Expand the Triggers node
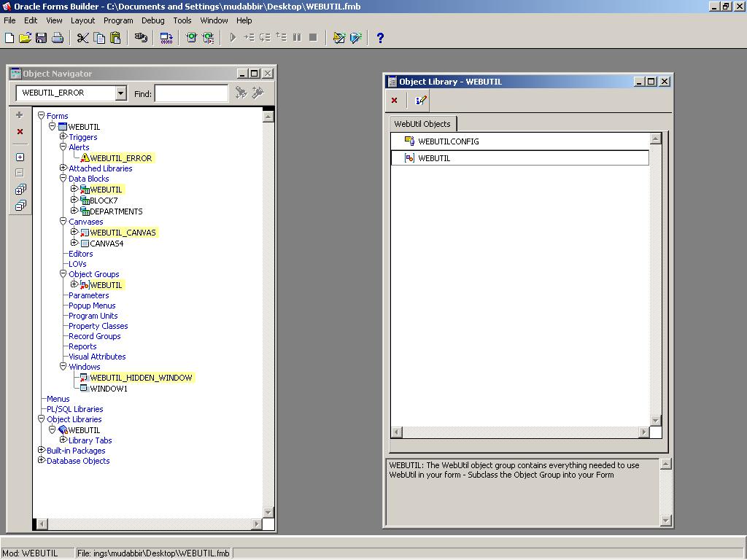This screenshot has width=747, height=560. point(63,136)
